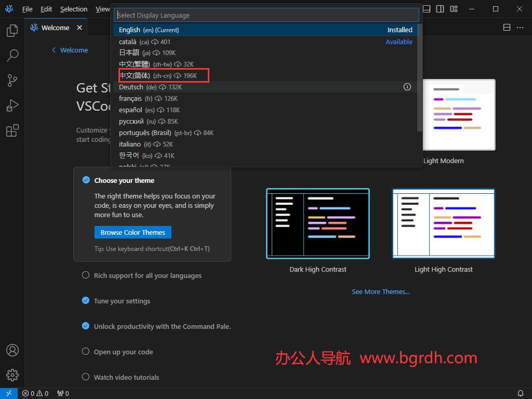Open the Selection menu
Image resolution: width=532 pixels, height=399 pixels.
pos(74,9)
